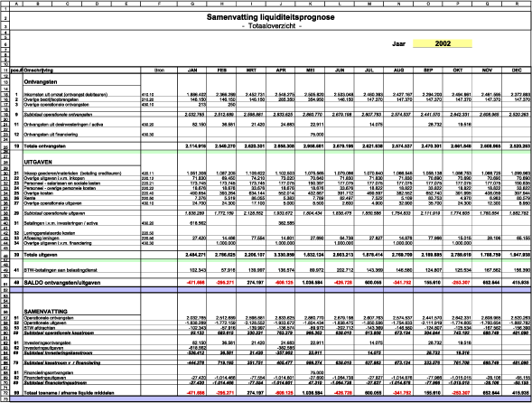Select the yellow Jaar cell showing 2002

[442, 43]
